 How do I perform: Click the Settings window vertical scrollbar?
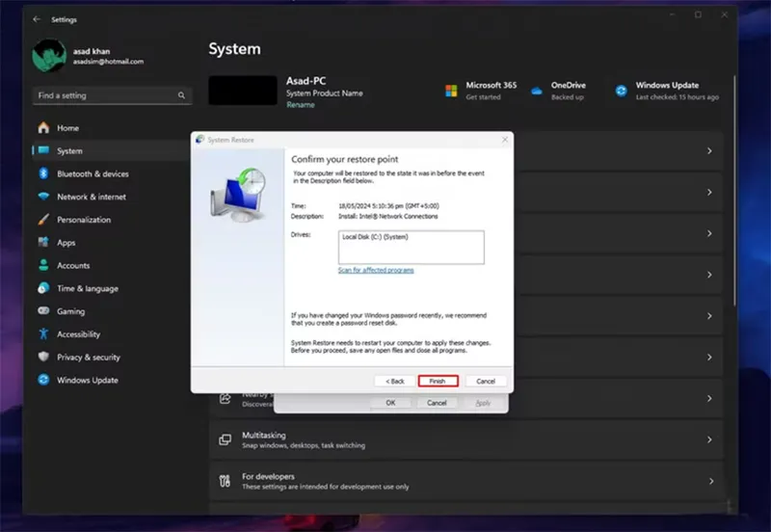pyautogui.click(x=734, y=190)
